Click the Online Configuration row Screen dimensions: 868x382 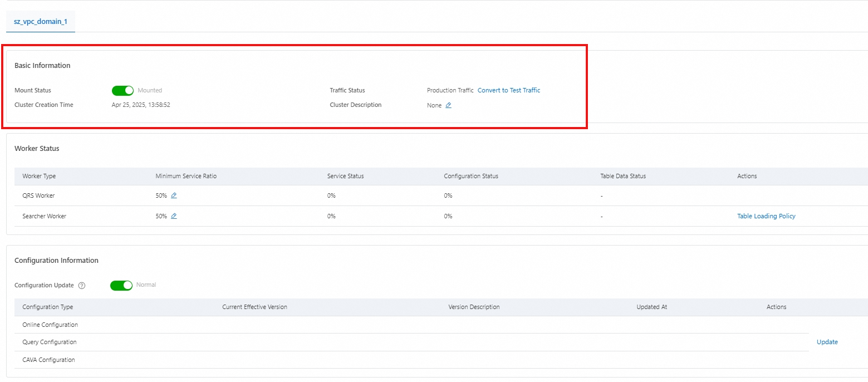(411, 325)
